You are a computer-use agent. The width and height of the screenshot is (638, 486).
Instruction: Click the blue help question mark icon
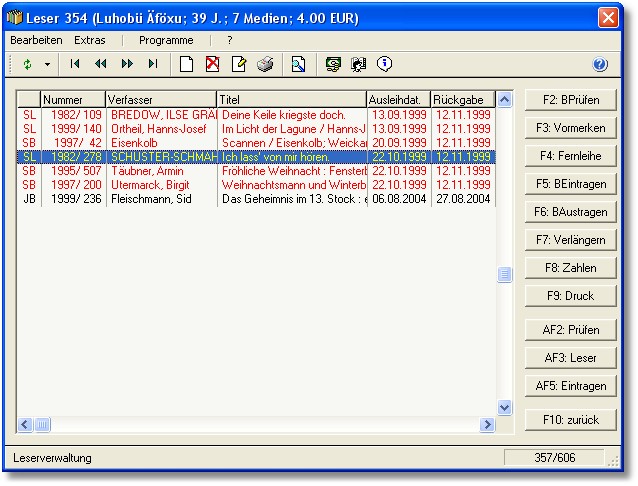pyautogui.click(x=600, y=64)
